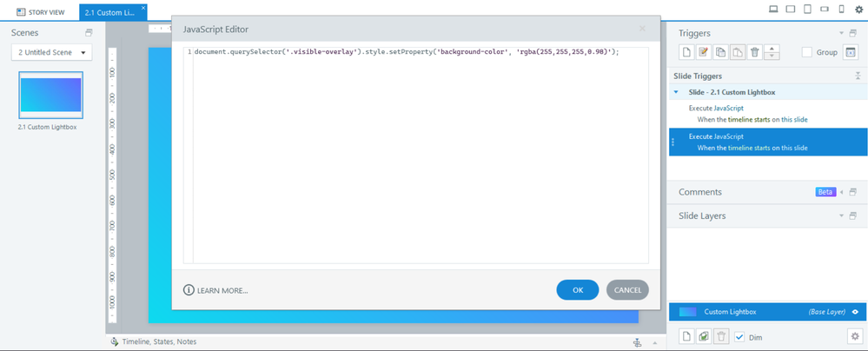
Task: Collapse the Slide Layers panel arrow
Action: tap(842, 215)
